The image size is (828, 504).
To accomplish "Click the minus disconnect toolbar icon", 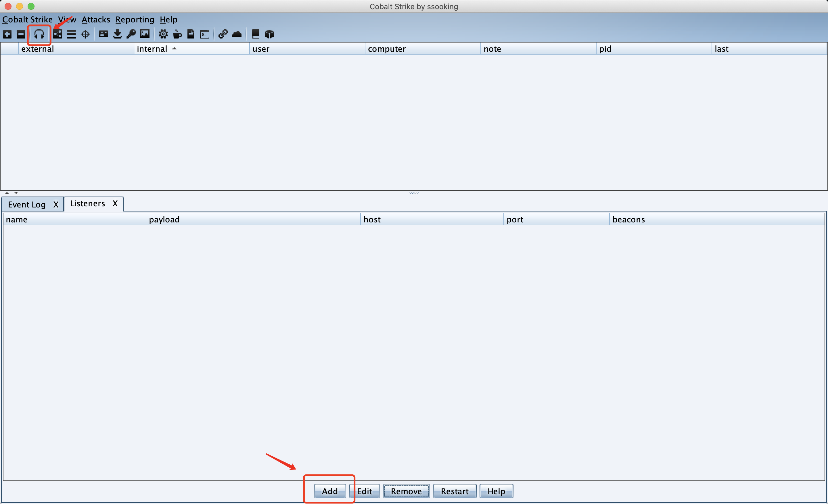I will 21,34.
